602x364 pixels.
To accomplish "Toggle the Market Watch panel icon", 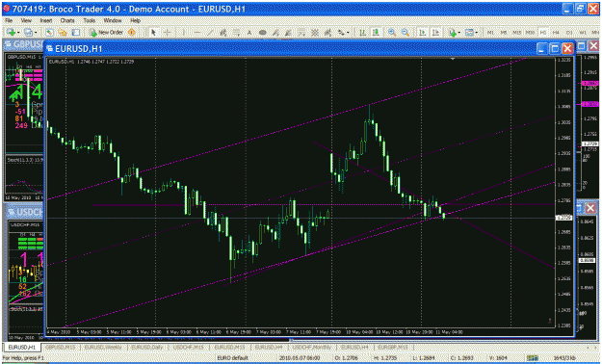I will click(49, 32).
